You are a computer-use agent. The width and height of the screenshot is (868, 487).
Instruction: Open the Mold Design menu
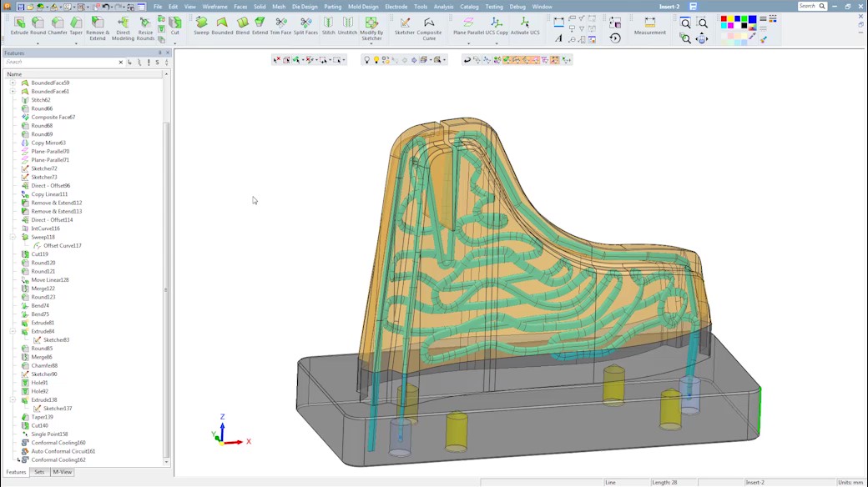[363, 7]
